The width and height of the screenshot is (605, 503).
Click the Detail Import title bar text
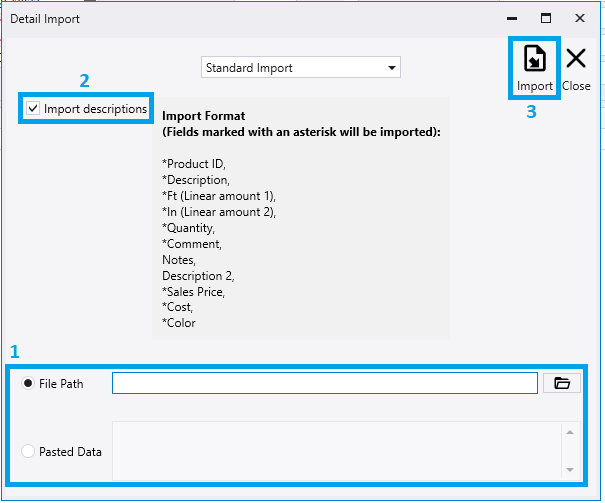[45, 18]
